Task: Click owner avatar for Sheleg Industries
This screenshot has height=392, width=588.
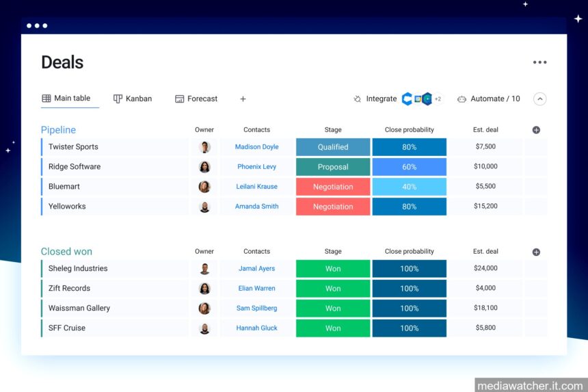Action: point(204,269)
